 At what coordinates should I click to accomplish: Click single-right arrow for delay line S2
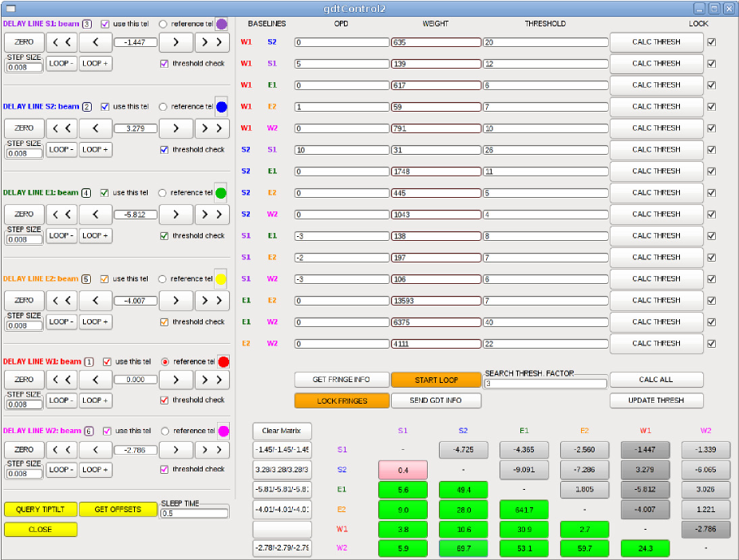coord(176,128)
